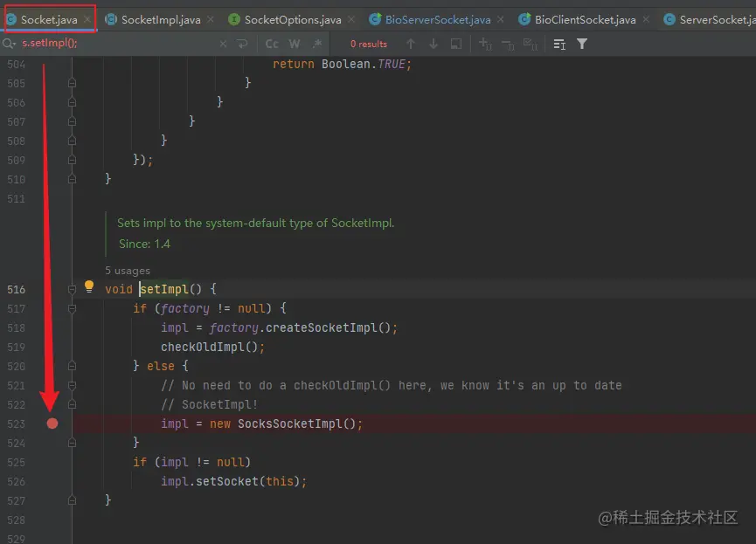Click 'Since: 1.4' doc text
This screenshot has width=756, height=544.
click(x=144, y=244)
